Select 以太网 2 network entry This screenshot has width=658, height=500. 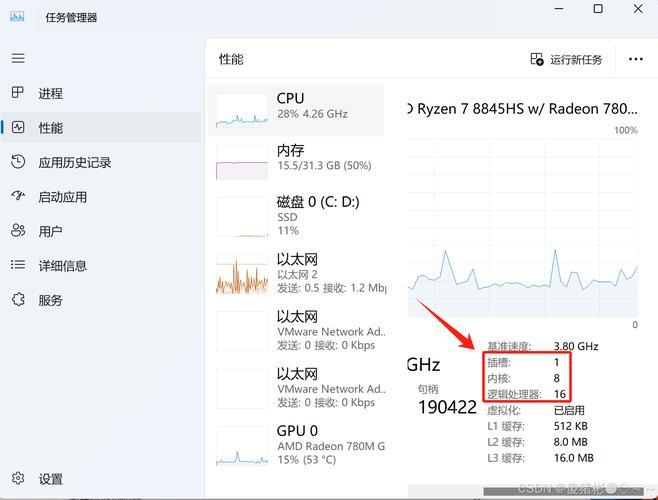(x=296, y=273)
